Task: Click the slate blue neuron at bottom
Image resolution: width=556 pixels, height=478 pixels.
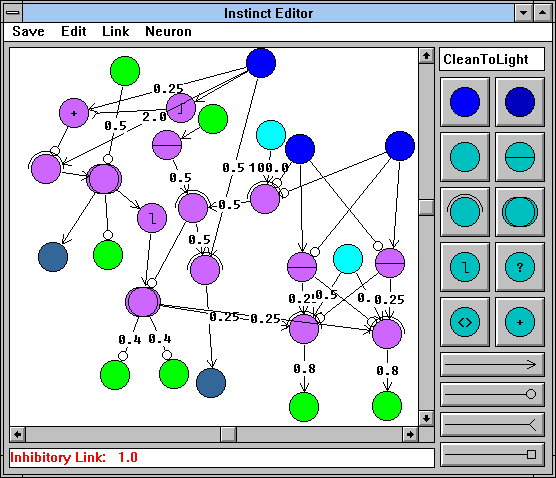Action: (x=211, y=383)
